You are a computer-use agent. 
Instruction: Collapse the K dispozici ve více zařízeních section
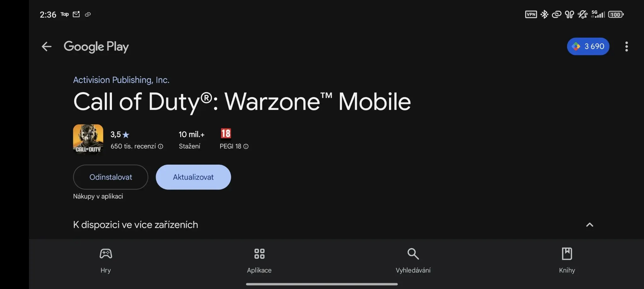[x=590, y=225]
